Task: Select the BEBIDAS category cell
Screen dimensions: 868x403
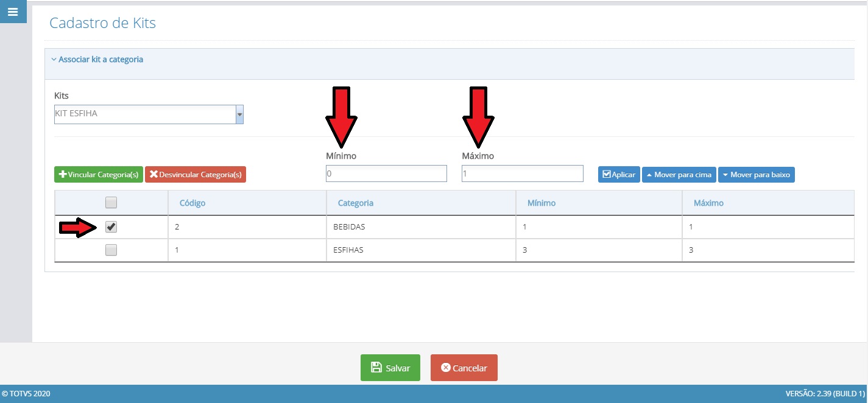Action: 421,226
